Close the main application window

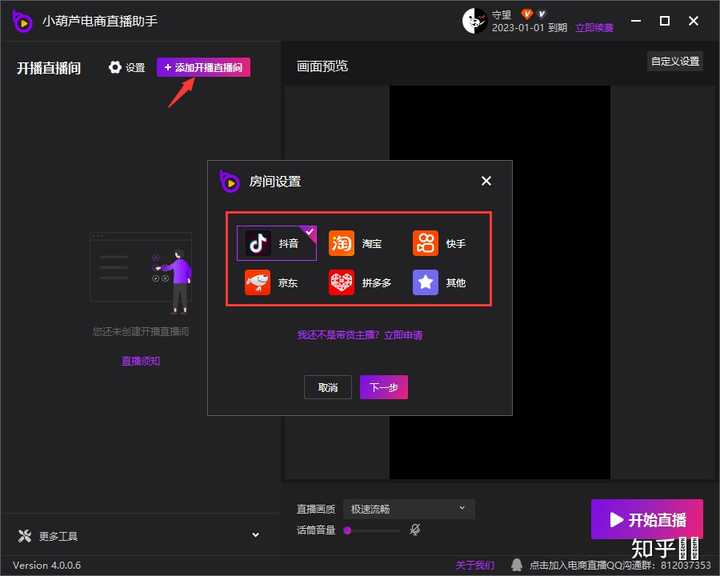[x=693, y=21]
